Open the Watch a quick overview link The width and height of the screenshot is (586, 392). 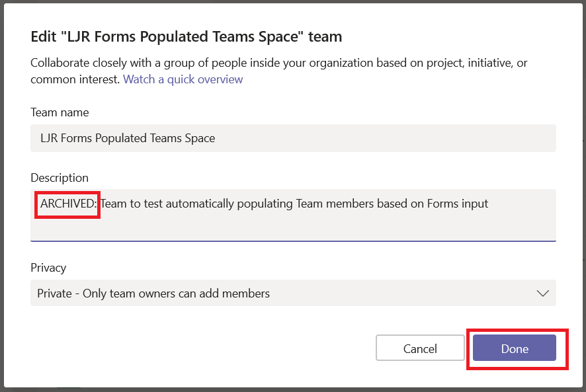click(x=183, y=79)
